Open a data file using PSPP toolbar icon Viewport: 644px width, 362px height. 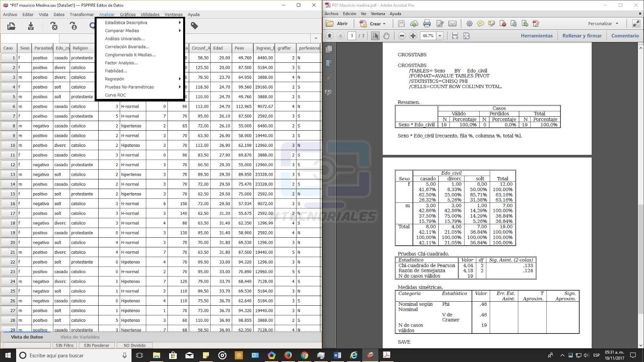coord(12,26)
